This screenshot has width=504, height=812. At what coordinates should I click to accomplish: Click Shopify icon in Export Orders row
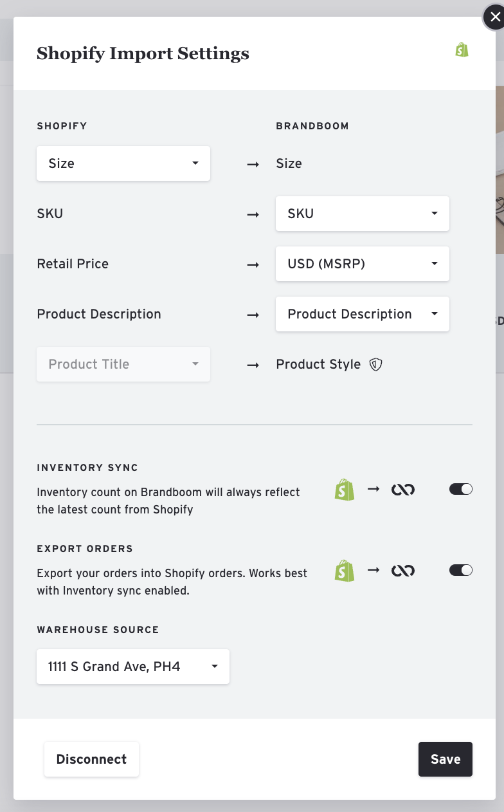coord(345,571)
